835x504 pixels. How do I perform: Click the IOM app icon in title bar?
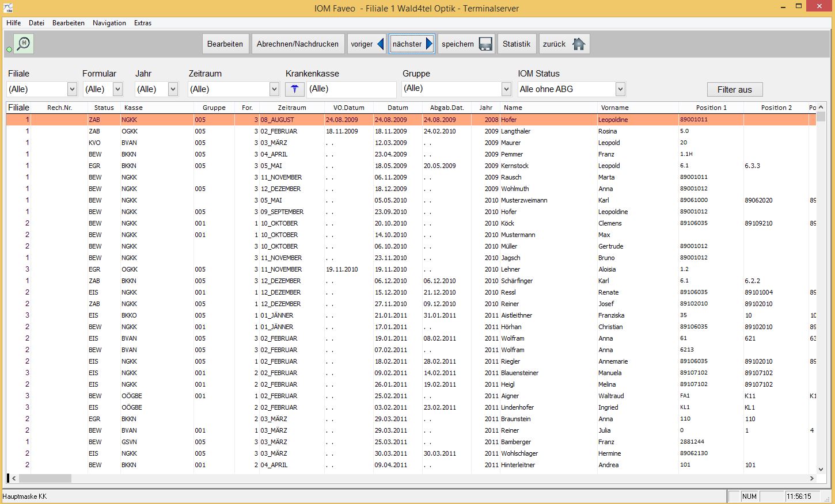pyautogui.click(x=8, y=8)
